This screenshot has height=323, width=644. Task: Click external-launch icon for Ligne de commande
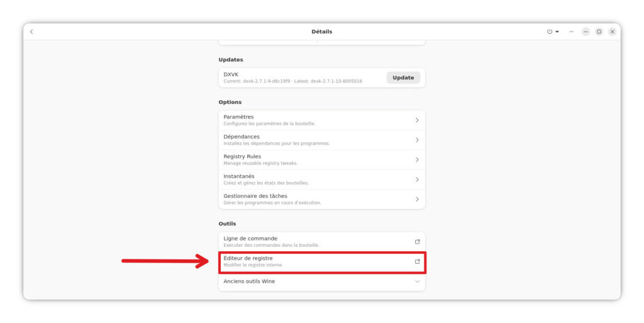tap(417, 242)
